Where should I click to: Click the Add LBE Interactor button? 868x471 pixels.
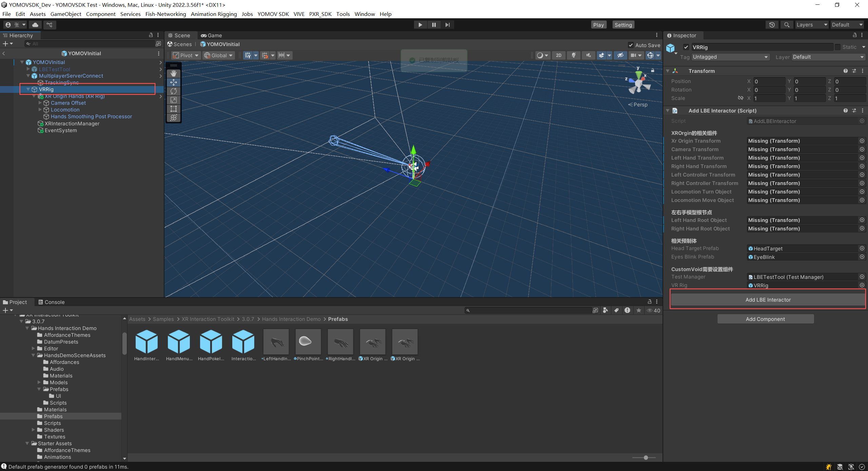[768, 300]
